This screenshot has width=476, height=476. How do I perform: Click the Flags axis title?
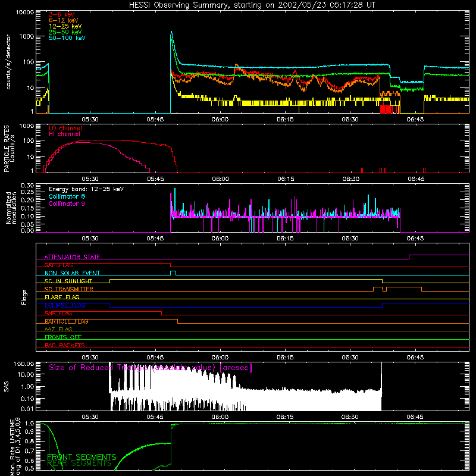24,297
